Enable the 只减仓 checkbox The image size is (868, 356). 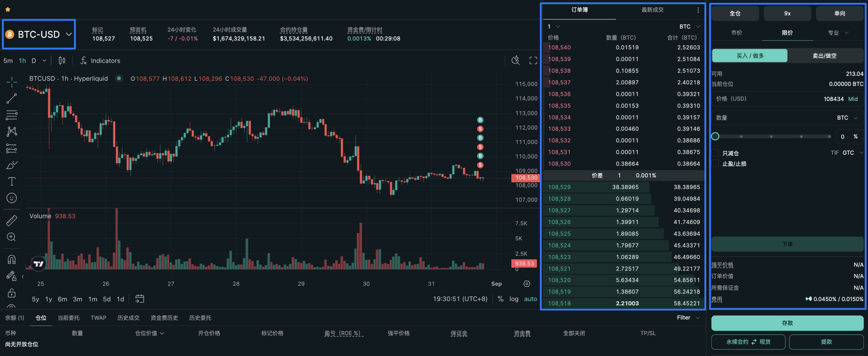(715, 153)
